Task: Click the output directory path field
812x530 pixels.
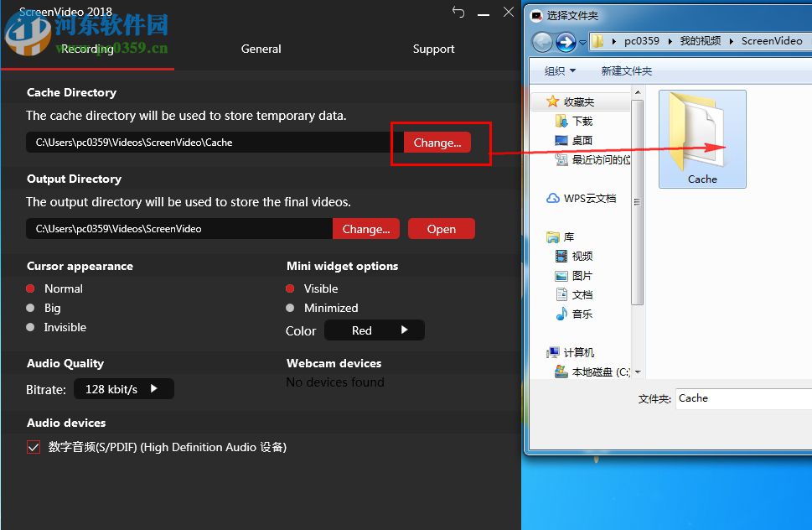Action: [x=179, y=228]
